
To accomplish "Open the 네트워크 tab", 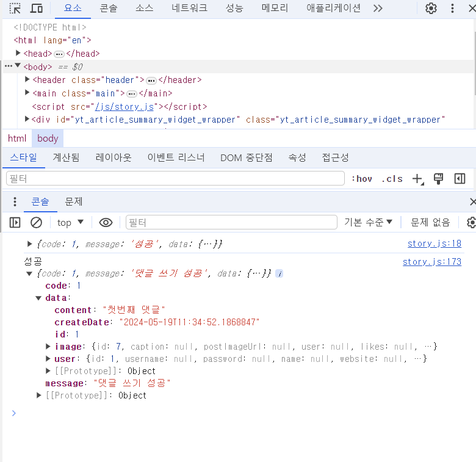I will [189, 8].
